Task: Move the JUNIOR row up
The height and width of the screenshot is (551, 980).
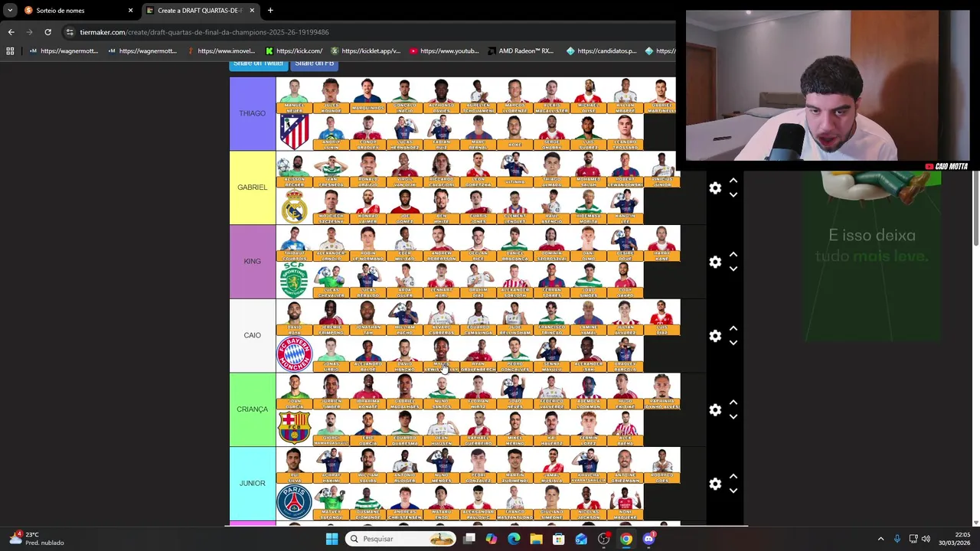Action: [733, 476]
